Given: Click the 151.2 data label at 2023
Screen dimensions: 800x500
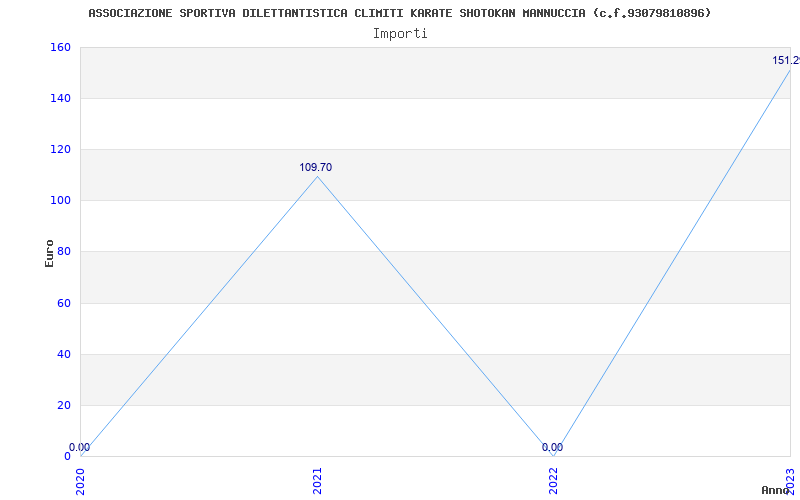Looking at the screenshot, I should pyautogui.click(x=786, y=61).
